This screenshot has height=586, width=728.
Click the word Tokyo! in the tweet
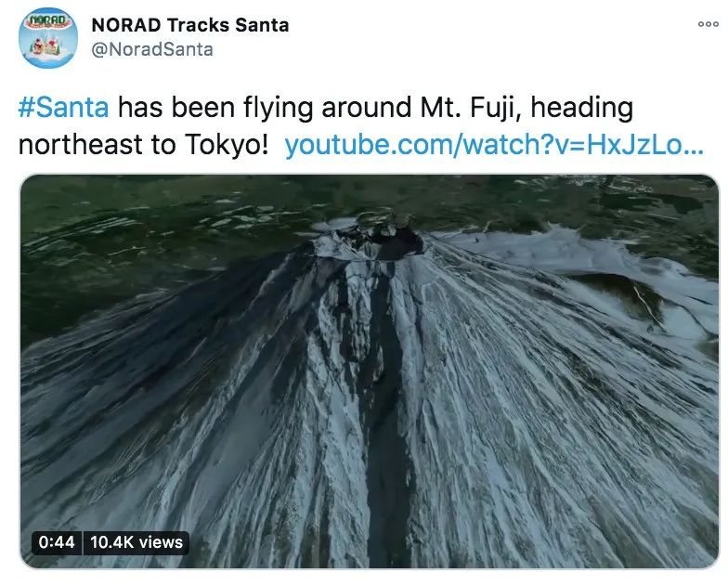[x=227, y=145]
